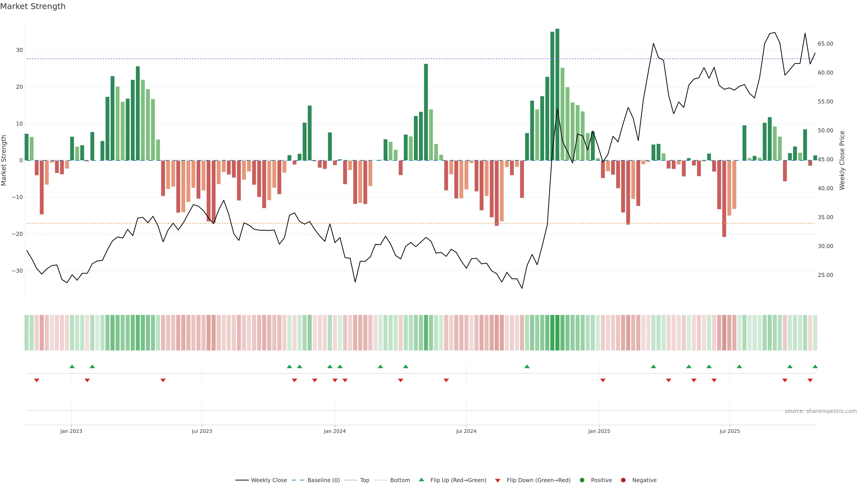Click the Negative red circle legend icon

(x=623, y=480)
